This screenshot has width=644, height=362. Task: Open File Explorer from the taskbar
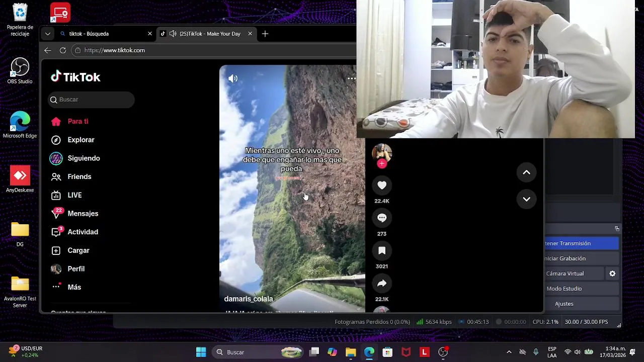(351, 352)
